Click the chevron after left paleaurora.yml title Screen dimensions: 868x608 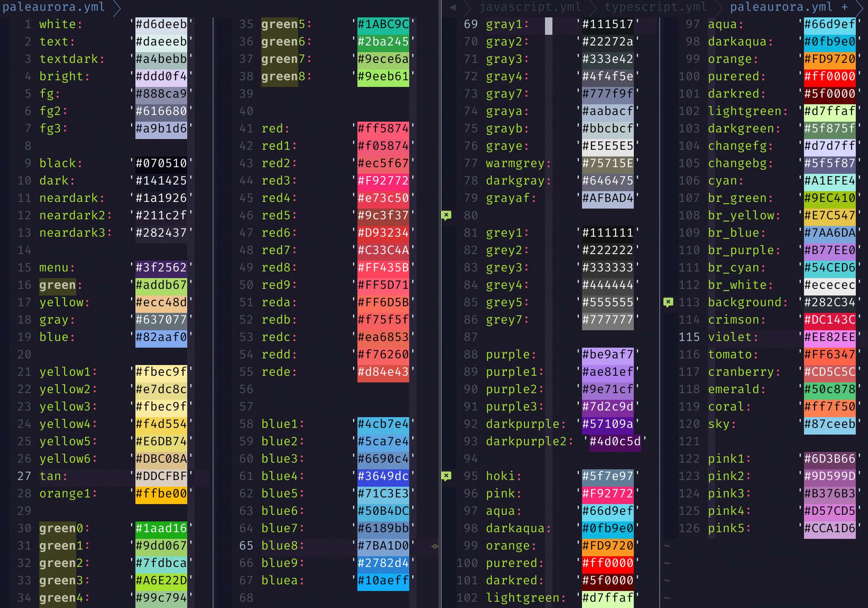(x=117, y=7)
